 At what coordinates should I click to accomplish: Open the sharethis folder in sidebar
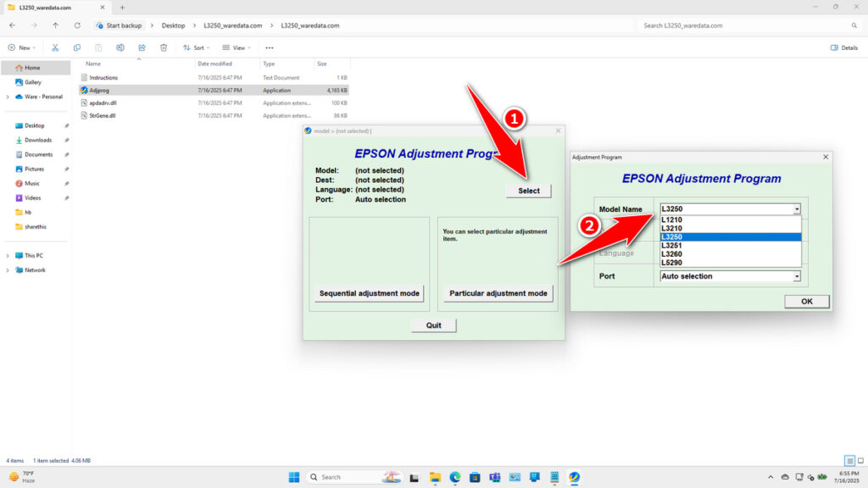click(x=36, y=227)
